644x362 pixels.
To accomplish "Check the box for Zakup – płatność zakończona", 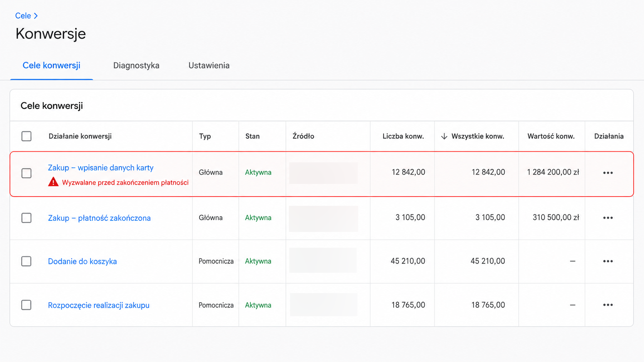I will pos(27,218).
